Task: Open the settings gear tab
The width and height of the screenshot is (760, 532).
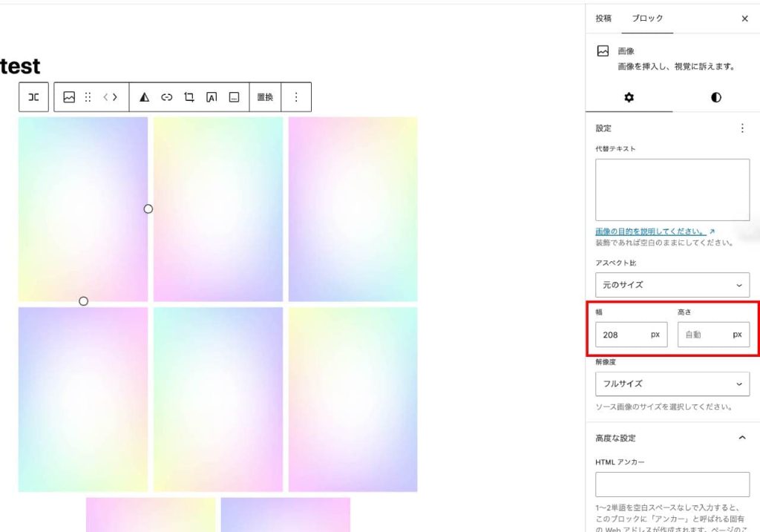Action: (629, 98)
